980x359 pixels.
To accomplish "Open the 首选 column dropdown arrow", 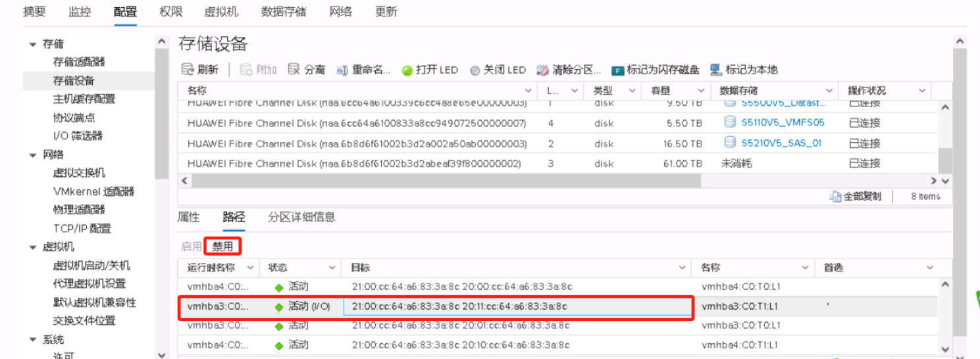I will [930, 268].
